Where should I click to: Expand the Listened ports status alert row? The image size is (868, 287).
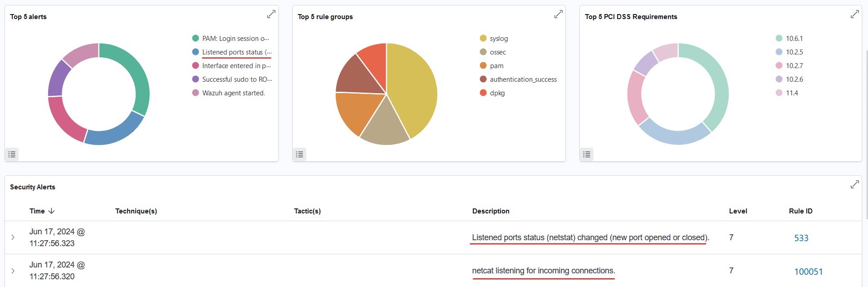coord(13,238)
